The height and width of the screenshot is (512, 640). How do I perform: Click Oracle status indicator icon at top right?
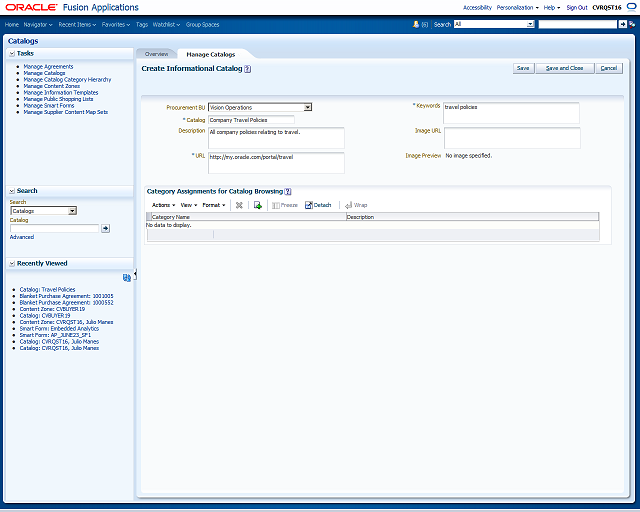tap(631, 7)
